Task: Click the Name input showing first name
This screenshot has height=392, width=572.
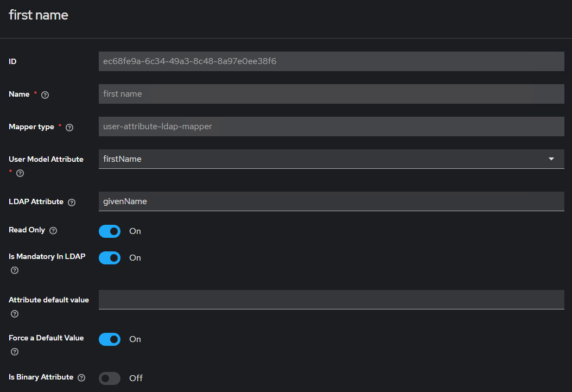Action: [x=331, y=94]
